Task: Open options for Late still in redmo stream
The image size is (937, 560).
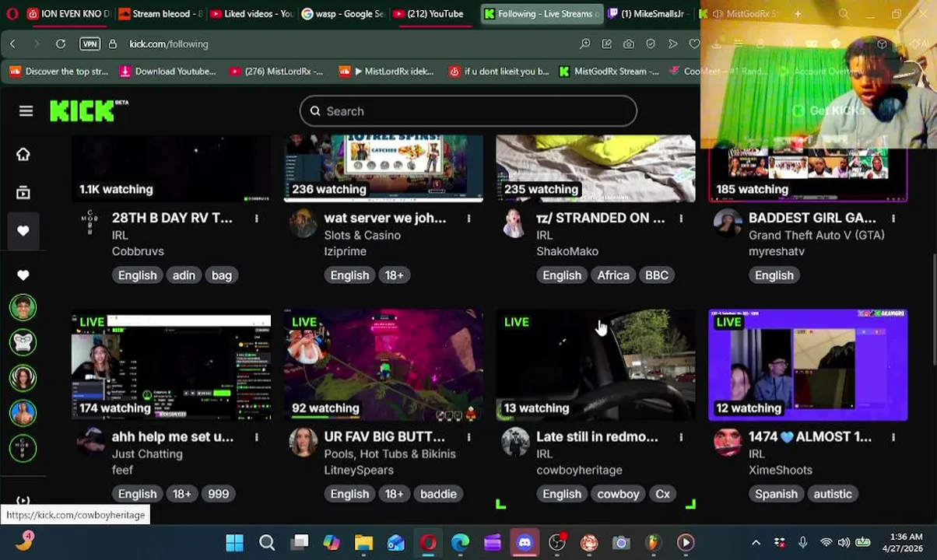Action: coord(681,437)
